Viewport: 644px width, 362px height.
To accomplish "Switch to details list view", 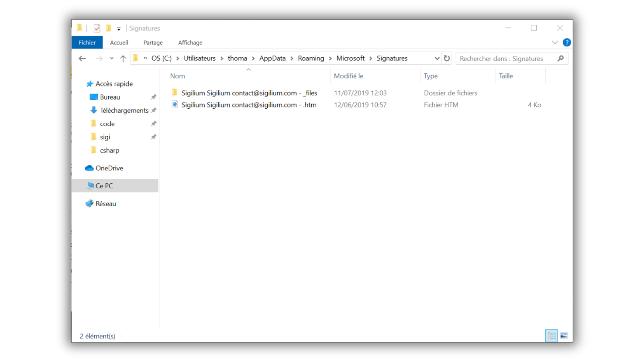I will (551, 336).
